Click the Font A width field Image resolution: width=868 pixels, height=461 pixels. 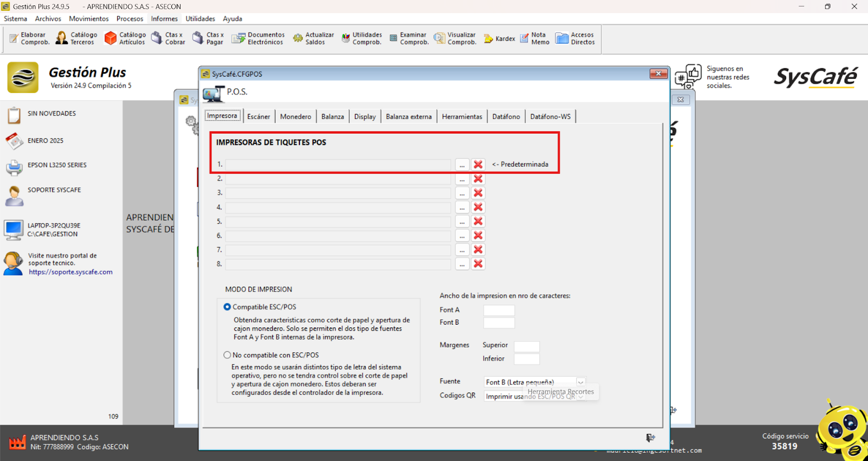pos(499,310)
